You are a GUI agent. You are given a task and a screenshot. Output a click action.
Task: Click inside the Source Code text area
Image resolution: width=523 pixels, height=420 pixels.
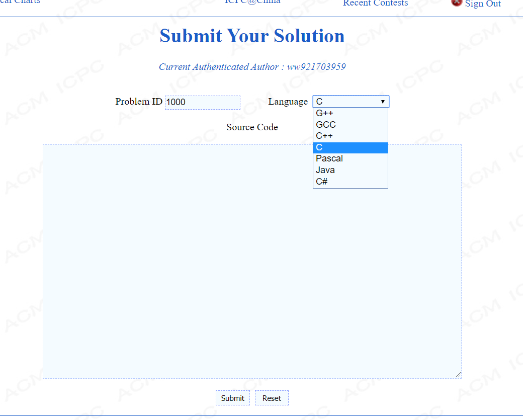[252, 262]
